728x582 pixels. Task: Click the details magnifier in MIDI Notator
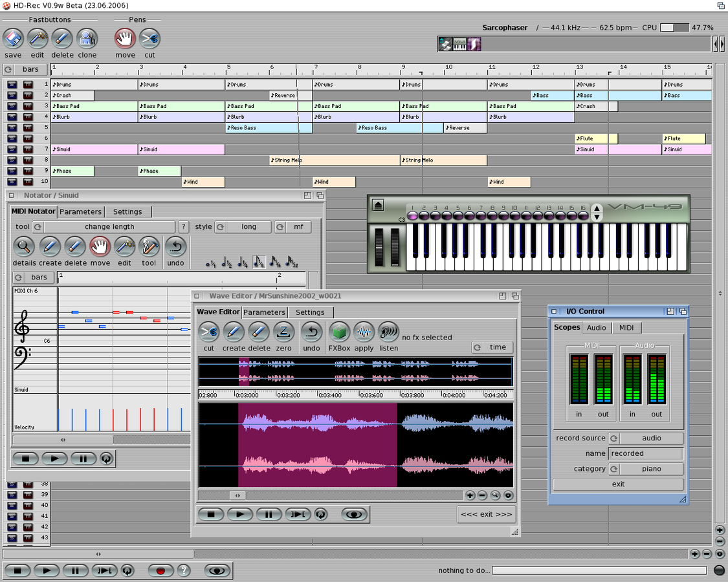point(24,246)
